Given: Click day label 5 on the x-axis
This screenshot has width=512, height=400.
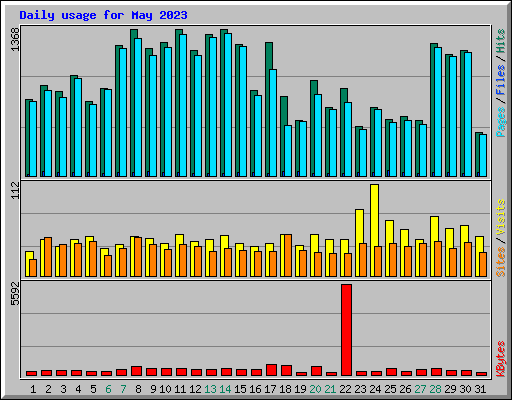Looking at the screenshot, I should tap(93, 389).
